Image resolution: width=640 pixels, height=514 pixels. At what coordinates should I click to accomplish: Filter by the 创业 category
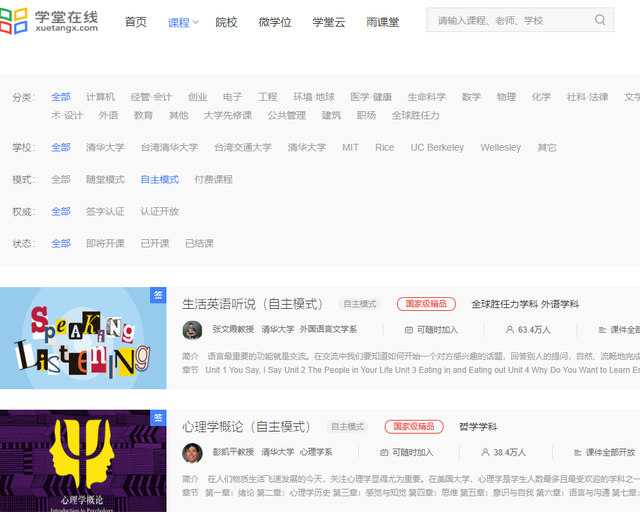(x=198, y=97)
